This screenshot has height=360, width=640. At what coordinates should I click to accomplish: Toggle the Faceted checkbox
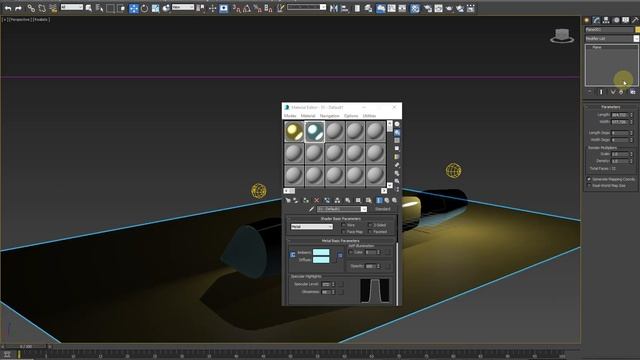coord(370,232)
